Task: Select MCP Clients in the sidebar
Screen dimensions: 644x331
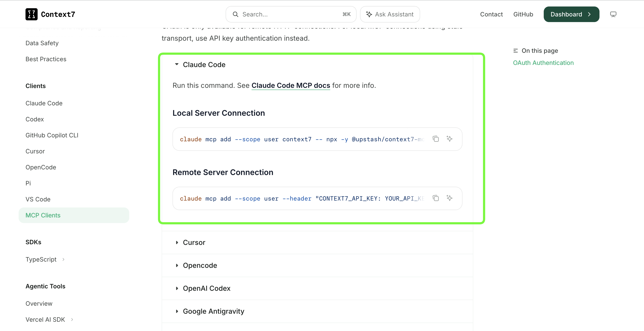Action: 74,215
